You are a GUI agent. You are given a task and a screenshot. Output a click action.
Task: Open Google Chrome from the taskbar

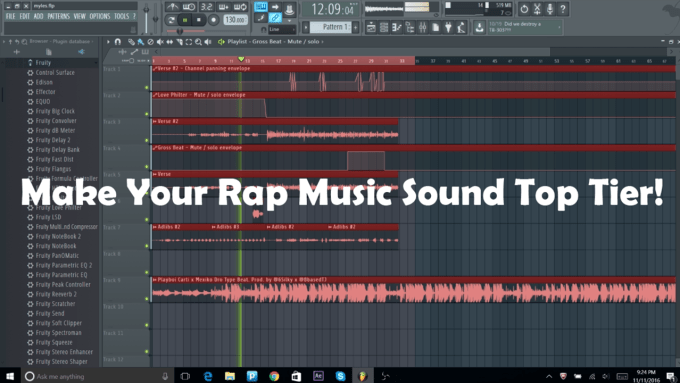[x=274, y=376]
